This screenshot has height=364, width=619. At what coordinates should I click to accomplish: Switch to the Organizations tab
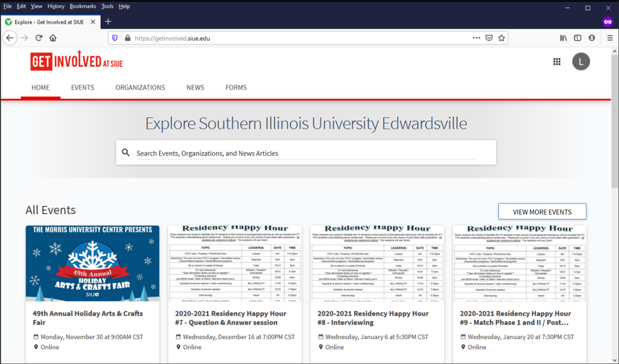(x=140, y=88)
